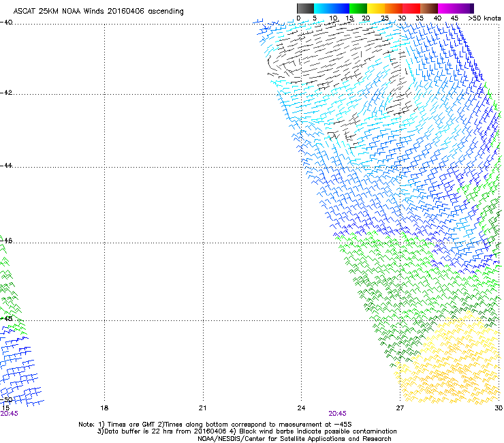This screenshot has height=443, width=504.
Task: Click the orange 25-30 knots color segment
Action: point(394,8)
